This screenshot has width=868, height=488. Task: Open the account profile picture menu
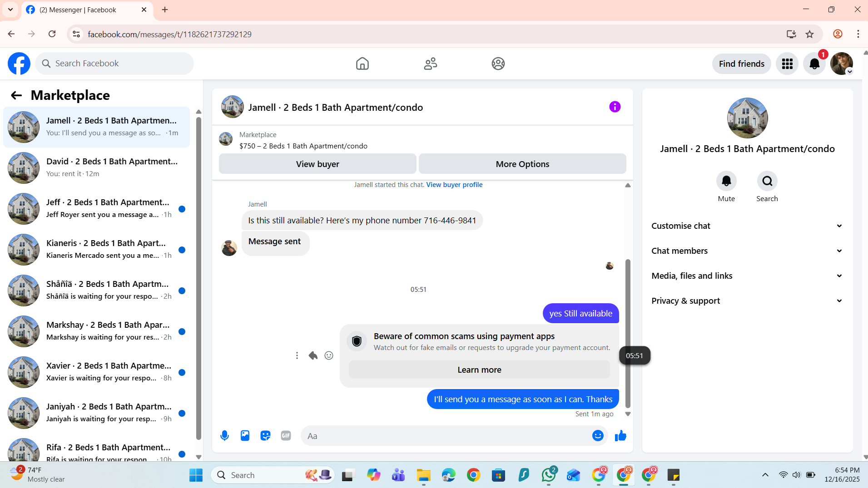click(x=842, y=64)
